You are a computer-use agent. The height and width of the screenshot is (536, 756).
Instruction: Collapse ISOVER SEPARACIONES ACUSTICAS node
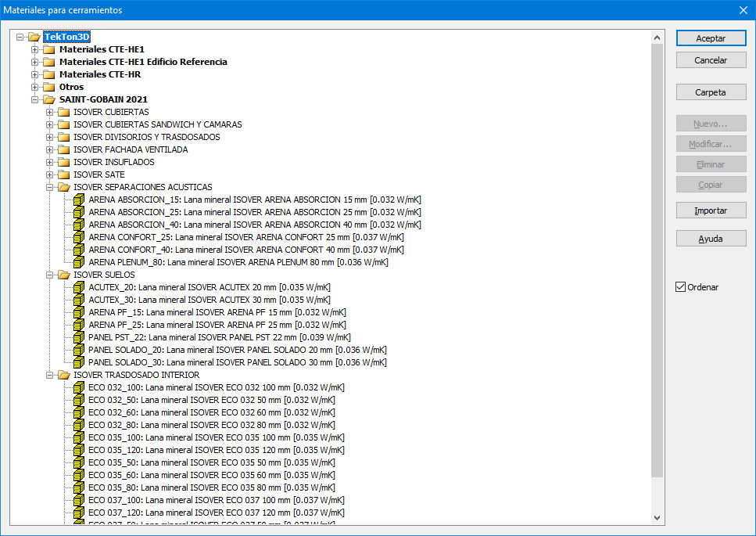tap(50, 188)
